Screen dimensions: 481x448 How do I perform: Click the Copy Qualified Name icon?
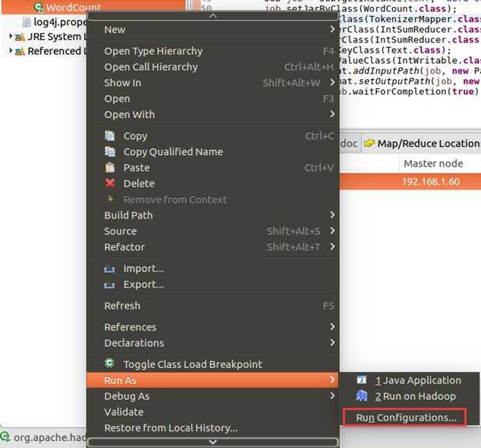pos(110,151)
